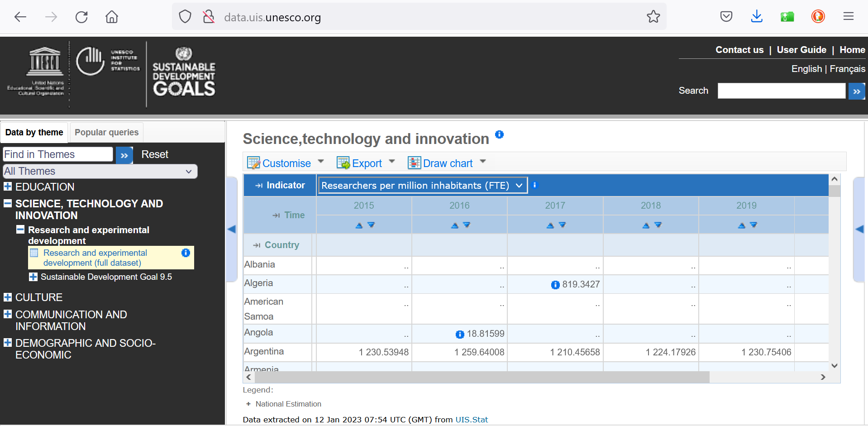Image resolution: width=868 pixels, height=426 pixels.
Task: Bookmark this page with the star icon
Action: pos(653,17)
